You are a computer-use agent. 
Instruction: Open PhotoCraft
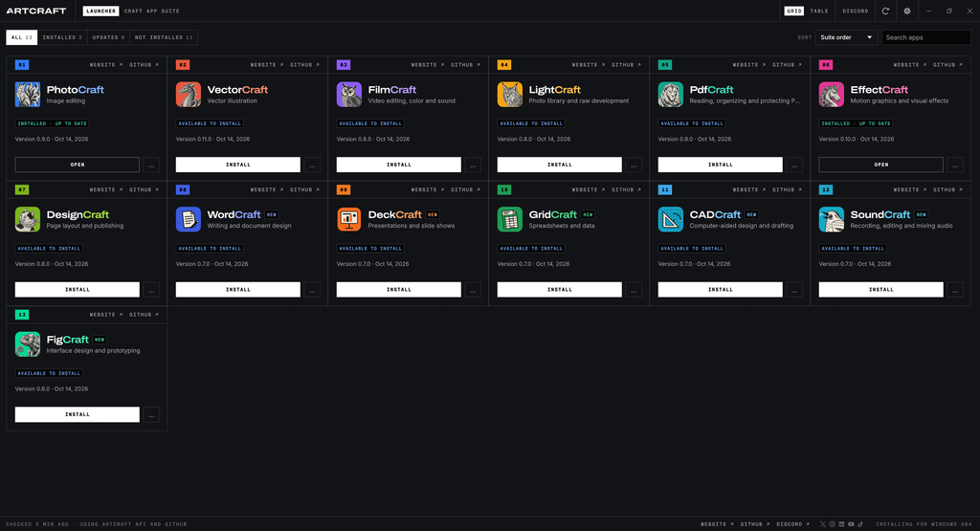click(x=78, y=165)
